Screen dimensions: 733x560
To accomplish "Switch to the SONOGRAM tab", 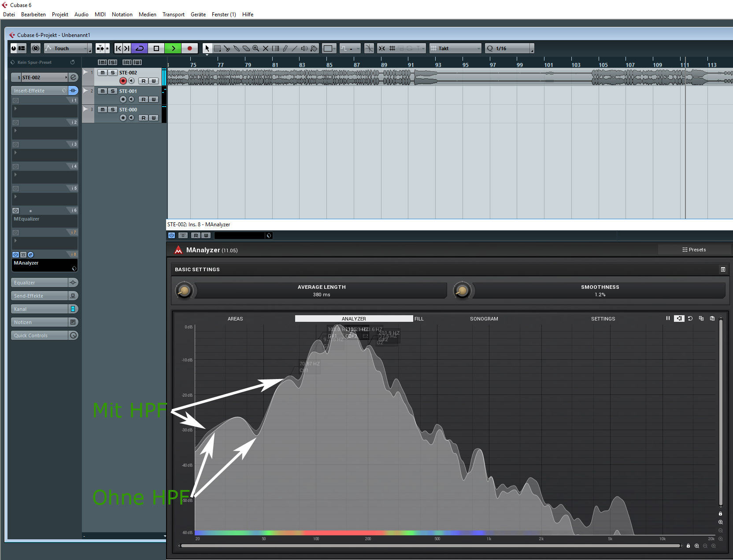I will click(x=484, y=319).
